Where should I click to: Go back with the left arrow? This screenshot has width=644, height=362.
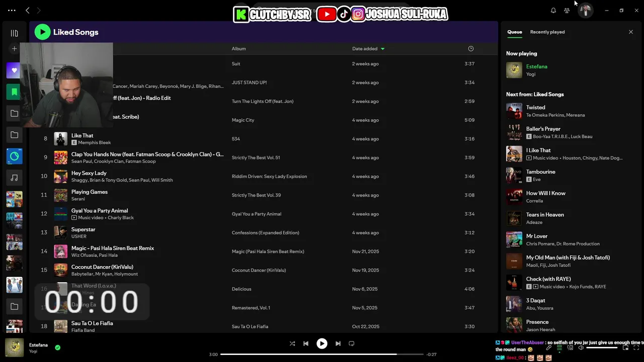tap(28, 10)
